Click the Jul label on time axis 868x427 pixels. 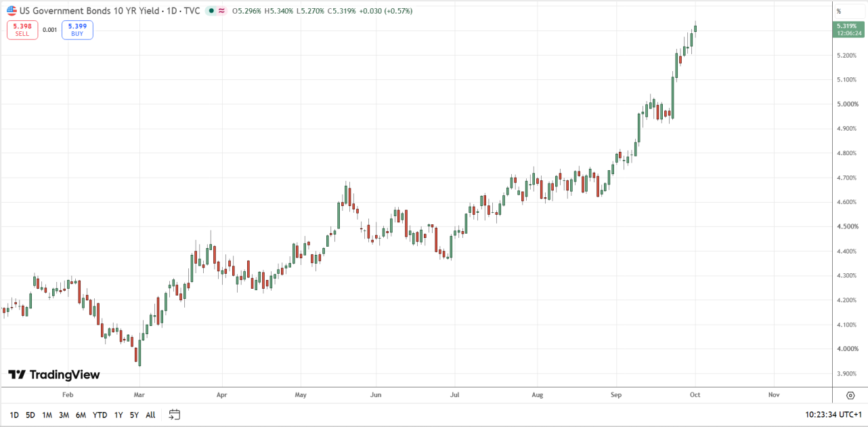(454, 394)
